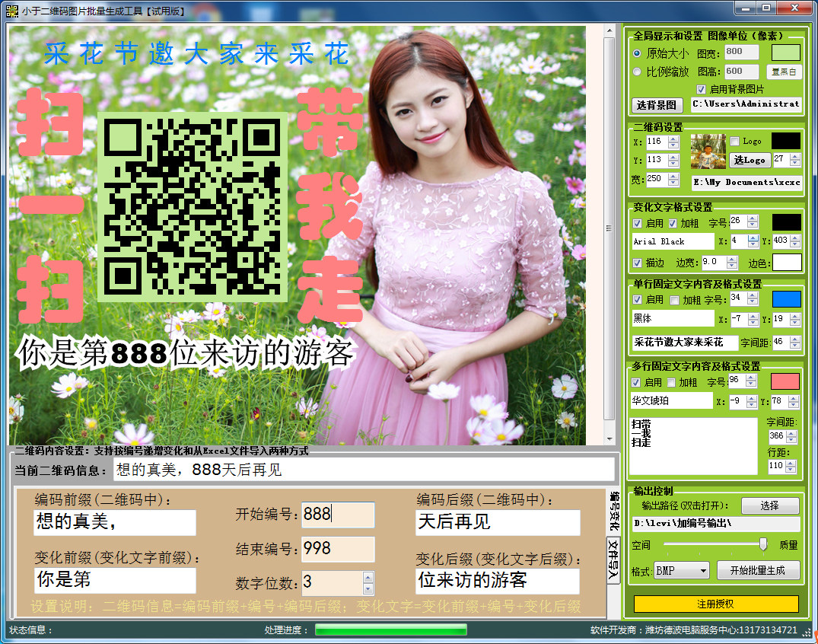Click the Logo path field E:\My Documents
Screen dimensions: 818x644
[x=746, y=183]
